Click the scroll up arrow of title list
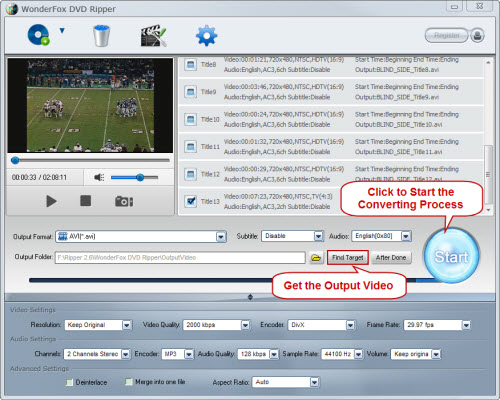500x400 pixels. click(x=488, y=62)
